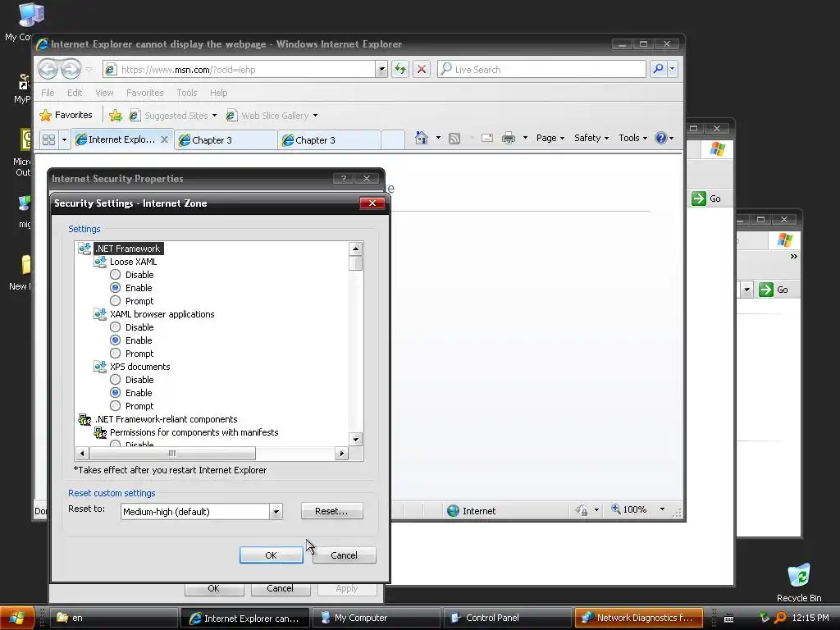Click the Forward navigation arrow

71,69
